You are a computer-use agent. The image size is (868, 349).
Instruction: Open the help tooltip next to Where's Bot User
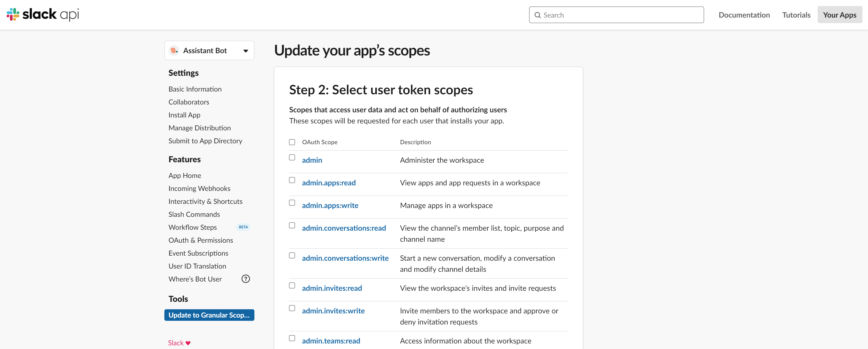pos(246,279)
